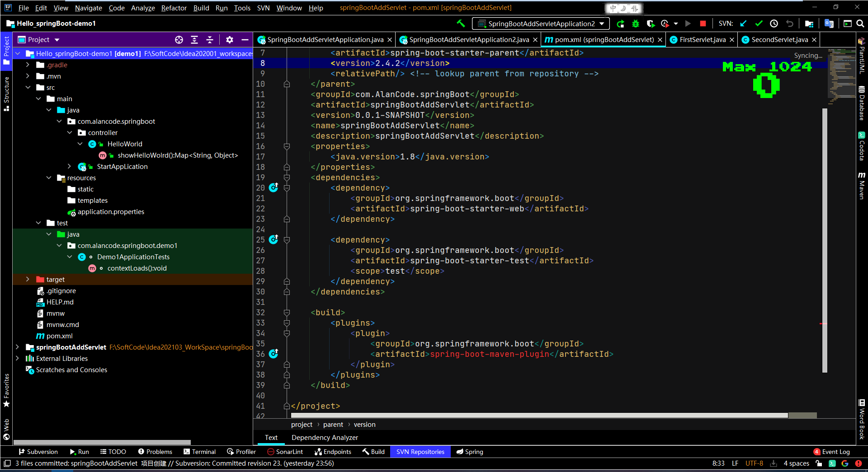
Task: Open the Translate plugin icon
Action: point(829,23)
